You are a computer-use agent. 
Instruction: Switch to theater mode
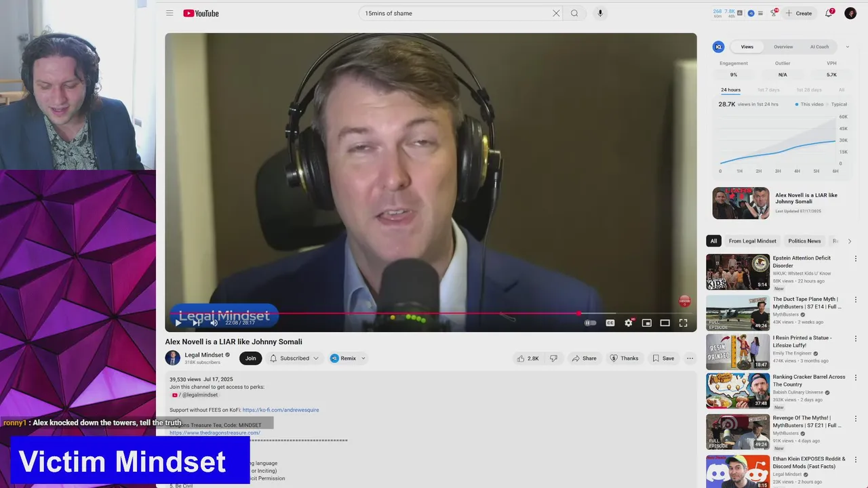click(x=665, y=323)
